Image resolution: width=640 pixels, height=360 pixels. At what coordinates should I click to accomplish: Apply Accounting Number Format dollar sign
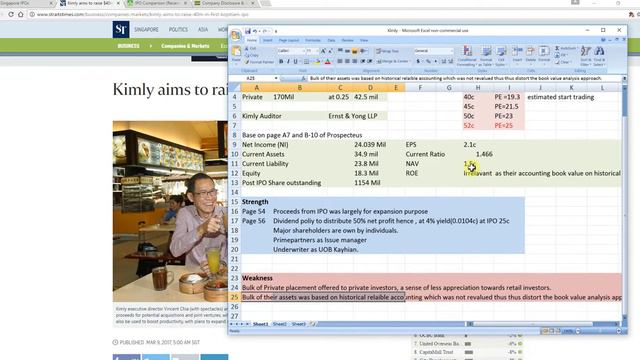pos(418,61)
